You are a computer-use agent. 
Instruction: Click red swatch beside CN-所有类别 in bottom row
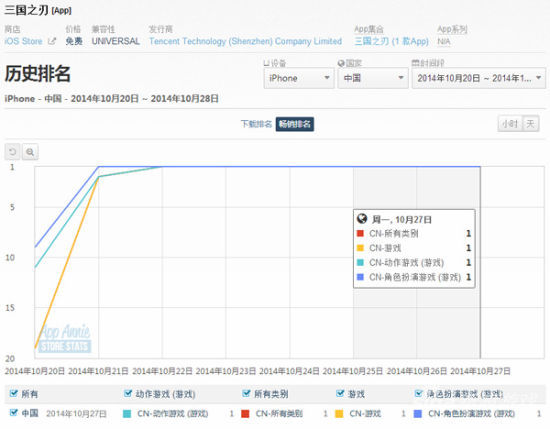pyautogui.click(x=245, y=414)
